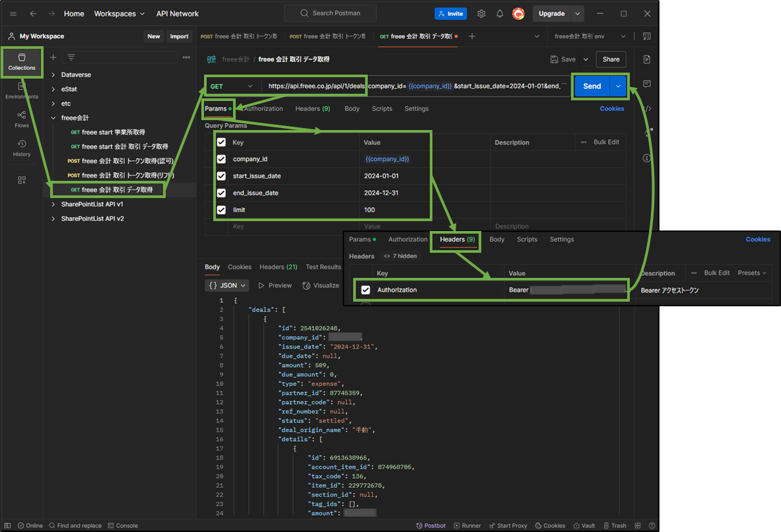Screen dimensions: 781x532
Task: Open Console in the status bar
Action: pyautogui.click(x=123, y=525)
